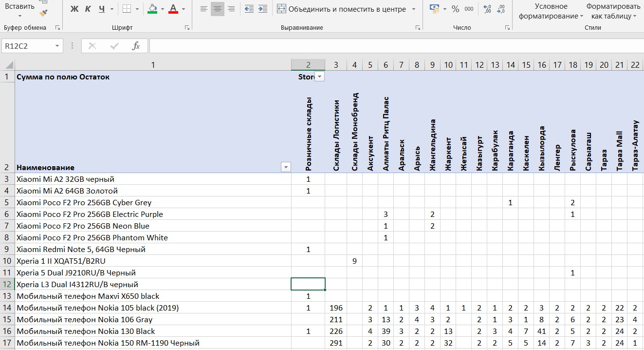Align text right
This screenshot has height=350, width=644.
[x=231, y=9]
